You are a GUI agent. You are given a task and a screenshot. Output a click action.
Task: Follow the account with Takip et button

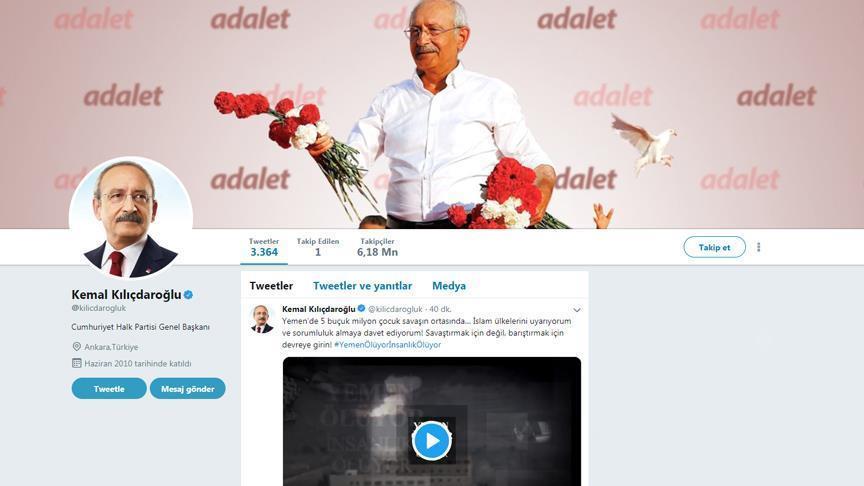coord(714,247)
